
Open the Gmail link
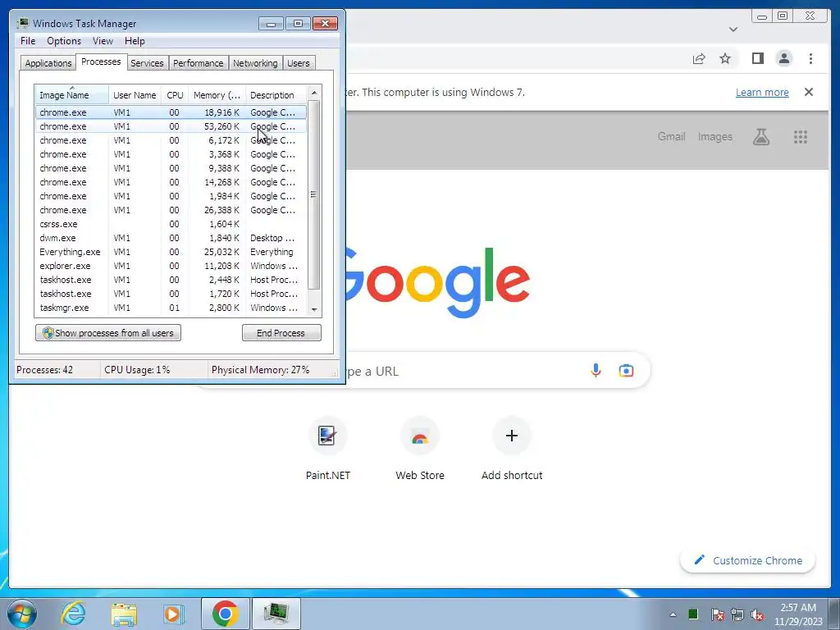coord(671,137)
